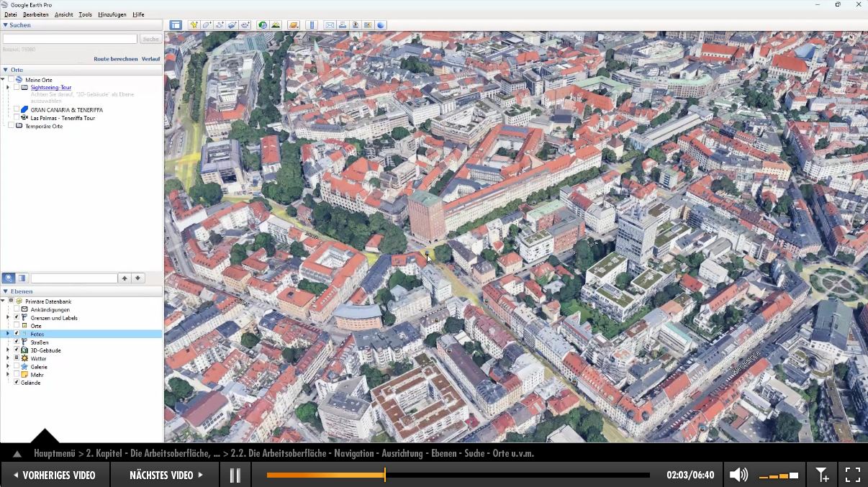Click the planet switcher Saturn icon

click(293, 25)
